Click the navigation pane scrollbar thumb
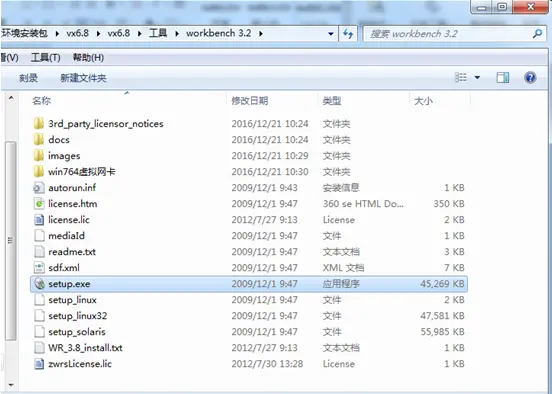 click(x=11, y=241)
